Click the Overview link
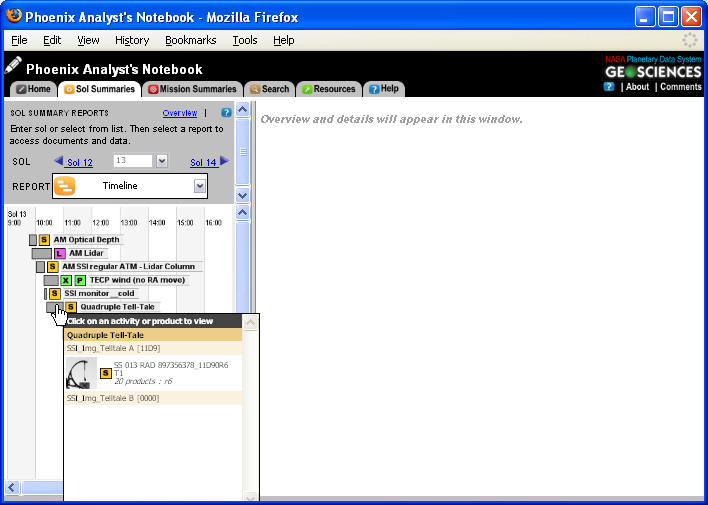The height and width of the screenshot is (505, 708). pyautogui.click(x=180, y=113)
